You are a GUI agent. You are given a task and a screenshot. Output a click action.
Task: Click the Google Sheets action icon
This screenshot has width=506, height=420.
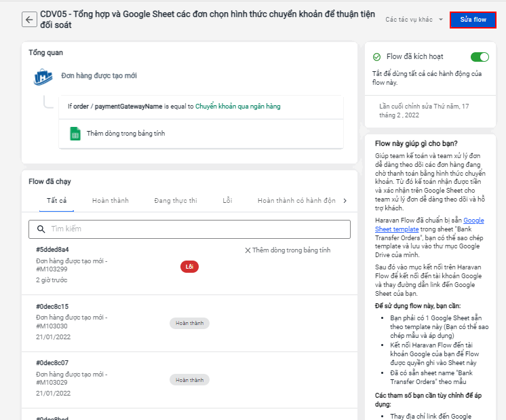[x=75, y=134]
